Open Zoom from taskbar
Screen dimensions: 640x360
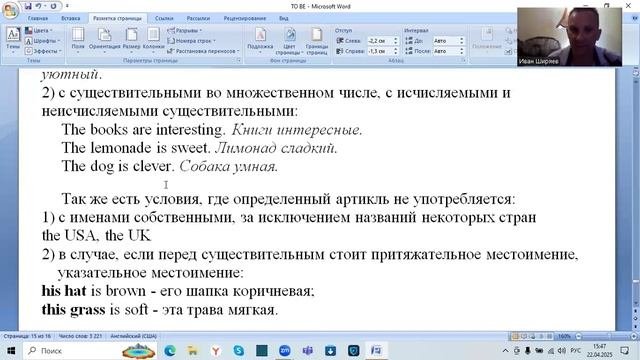coord(284,351)
